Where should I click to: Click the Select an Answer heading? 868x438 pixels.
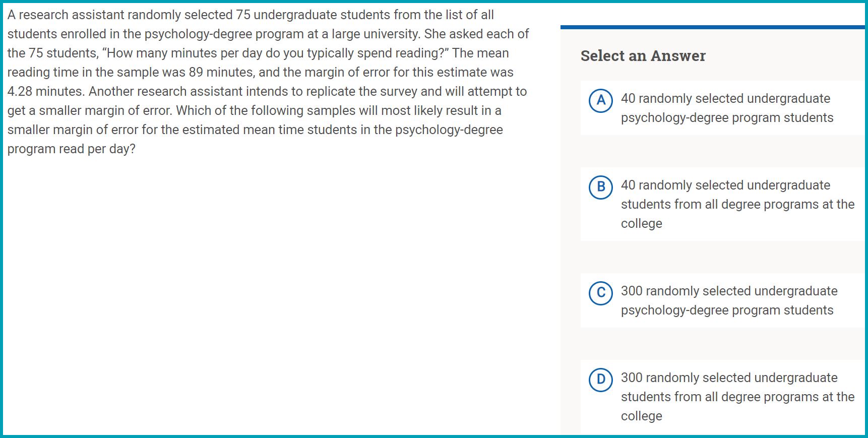click(643, 56)
